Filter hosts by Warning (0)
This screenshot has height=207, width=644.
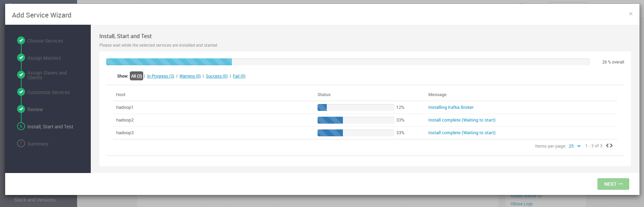pos(190,76)
